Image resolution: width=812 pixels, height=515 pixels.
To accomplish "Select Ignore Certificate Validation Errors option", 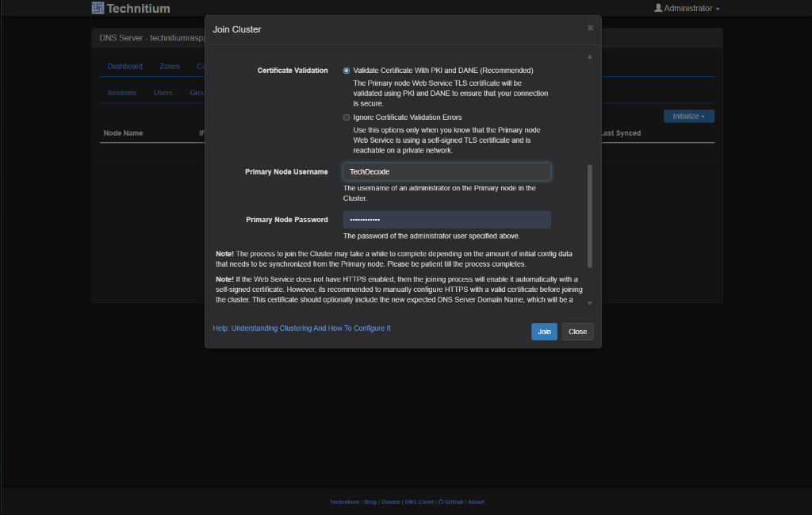I will (347, 117).
